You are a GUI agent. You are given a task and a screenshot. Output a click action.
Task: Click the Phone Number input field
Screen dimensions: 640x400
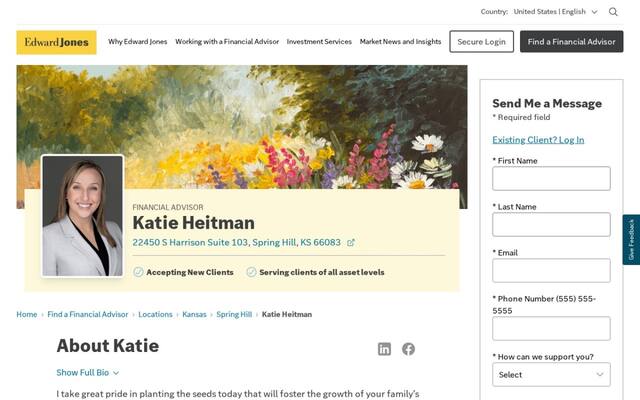551,329
